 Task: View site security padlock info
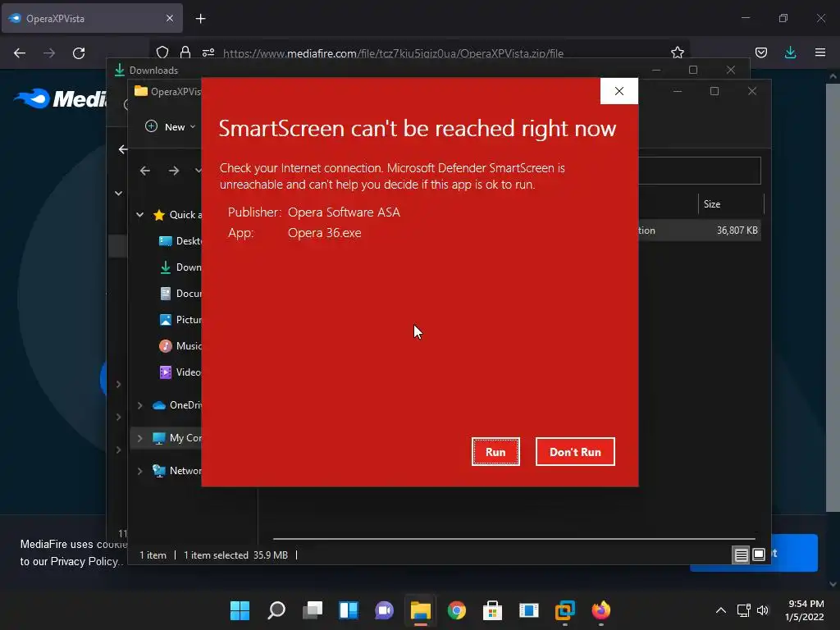[185, 52]
